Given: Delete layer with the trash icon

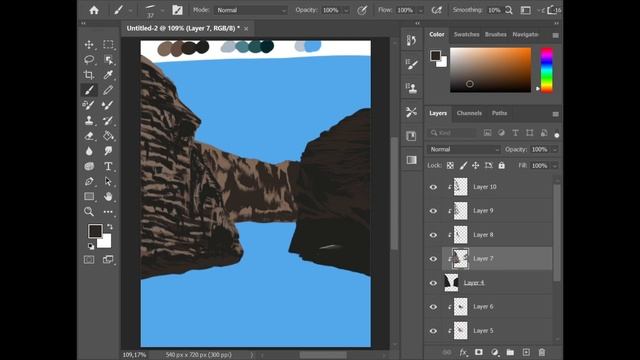Looking at the screenshot, I should [x=542, y=352].
